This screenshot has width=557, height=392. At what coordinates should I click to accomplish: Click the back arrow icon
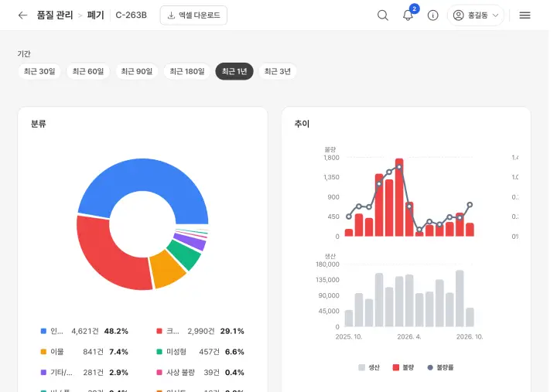pos(22,15)
